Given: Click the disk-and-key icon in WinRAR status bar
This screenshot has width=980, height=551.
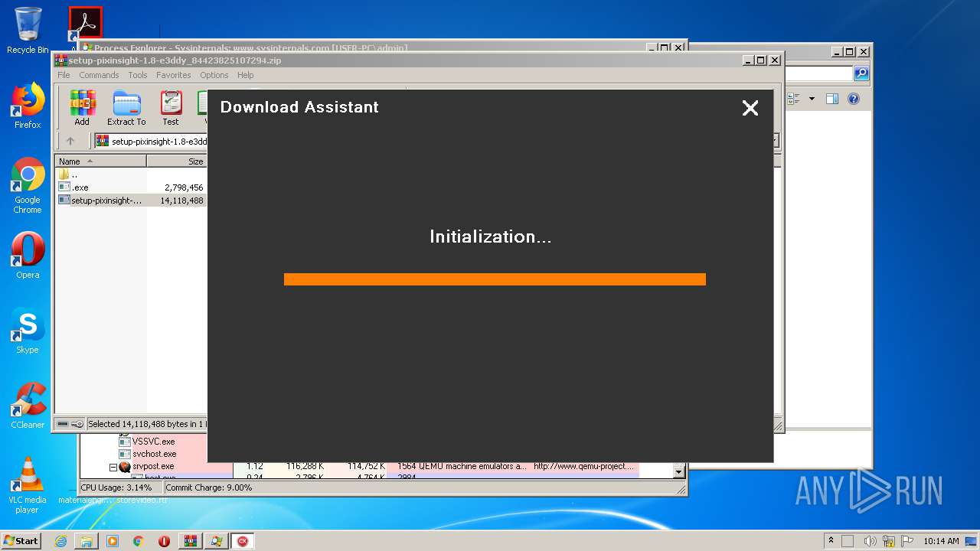Looking at the screenshot, I should click(x=70, y=424).
